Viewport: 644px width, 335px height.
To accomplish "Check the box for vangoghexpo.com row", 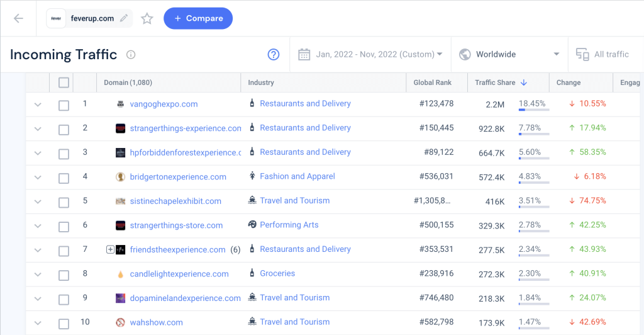I will 64,105.
